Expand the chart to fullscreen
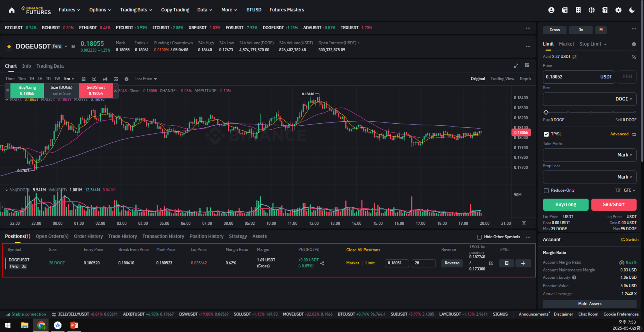The height and width of the screenshot is (332, 644). [x=516, y=66]
